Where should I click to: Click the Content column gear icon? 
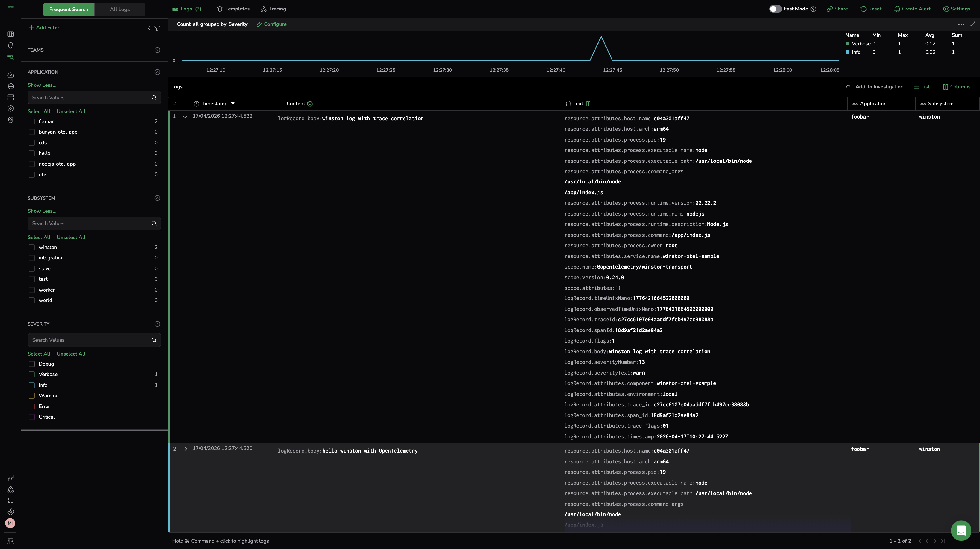[x=310, y=104]
